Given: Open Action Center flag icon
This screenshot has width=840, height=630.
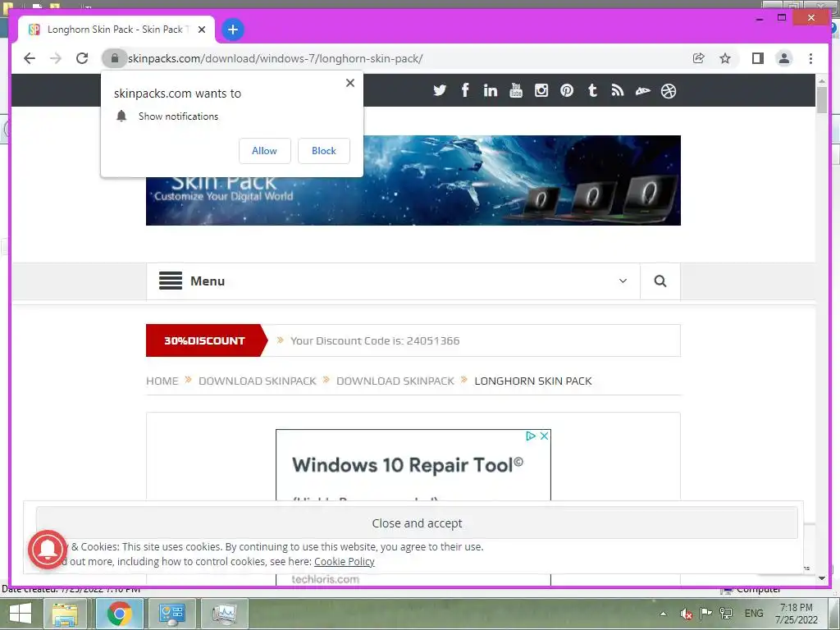Looking at the screenshot, I should coord(706,614).
